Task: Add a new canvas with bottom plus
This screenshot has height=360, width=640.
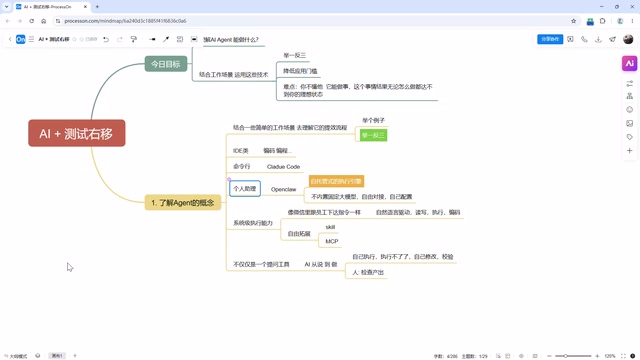Action: [x=75, y=356]
